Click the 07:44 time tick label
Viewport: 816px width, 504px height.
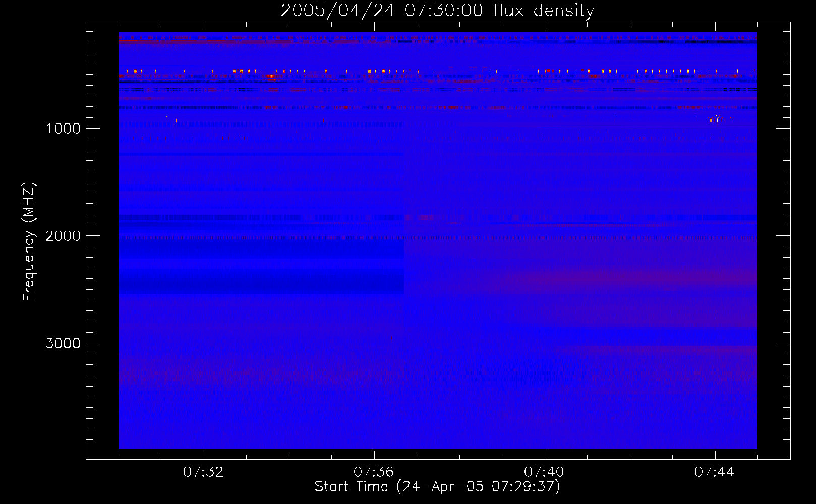pyautogui.click(x=715, y=472)
